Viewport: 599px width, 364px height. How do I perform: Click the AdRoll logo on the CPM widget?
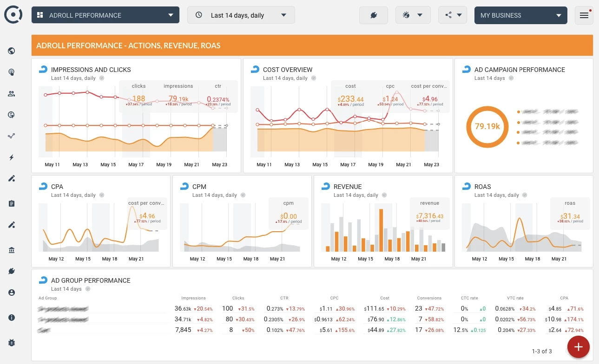pyautogui.click(x=184, y=187)
